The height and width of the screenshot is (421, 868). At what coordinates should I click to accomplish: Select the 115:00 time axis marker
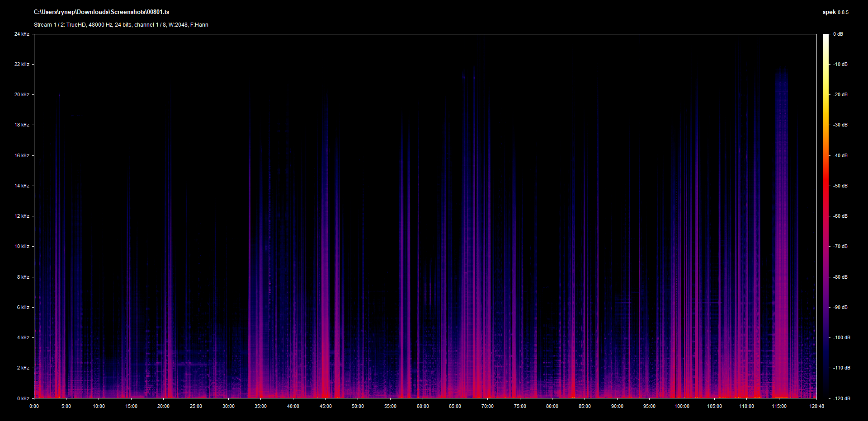(779, 407)
